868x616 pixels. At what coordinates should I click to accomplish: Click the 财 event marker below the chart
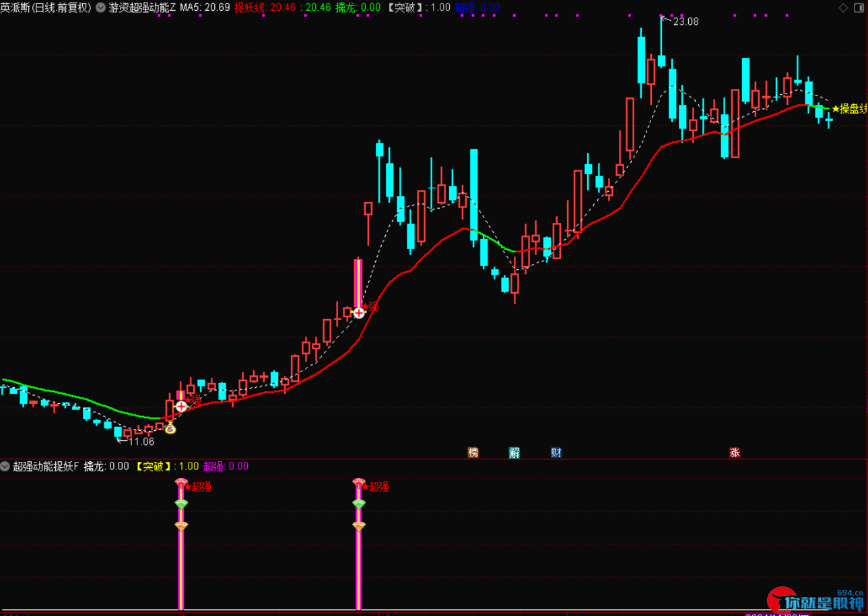click(556, 452)
